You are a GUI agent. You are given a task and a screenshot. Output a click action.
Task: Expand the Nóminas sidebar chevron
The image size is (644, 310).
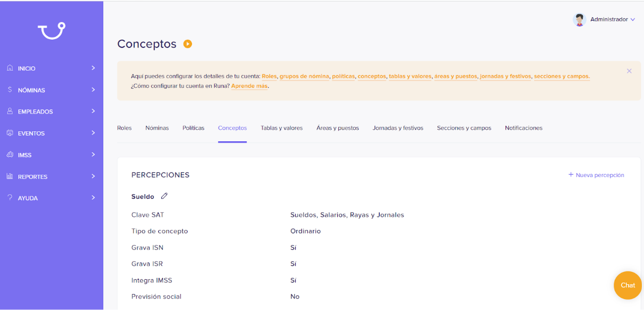pos(93,89)
